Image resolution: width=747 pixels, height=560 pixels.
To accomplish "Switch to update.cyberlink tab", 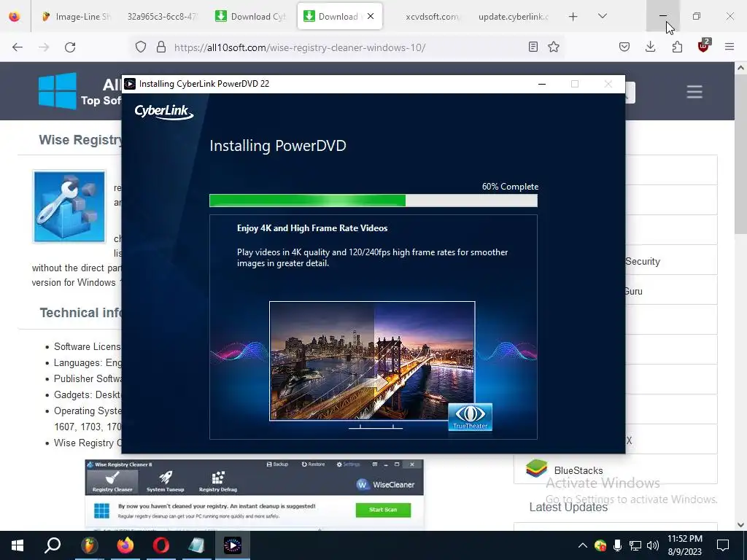I will pyautogui.click(x=513, y=17).
